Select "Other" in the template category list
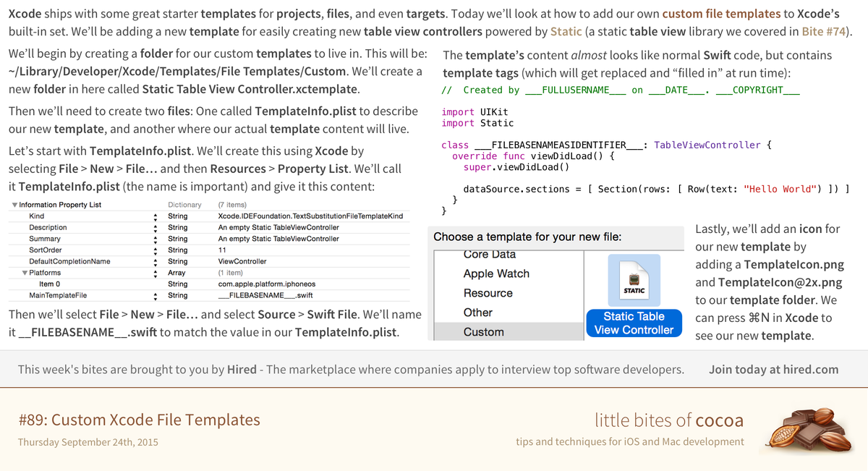This screenshot has height=471, width=868. 478,313
